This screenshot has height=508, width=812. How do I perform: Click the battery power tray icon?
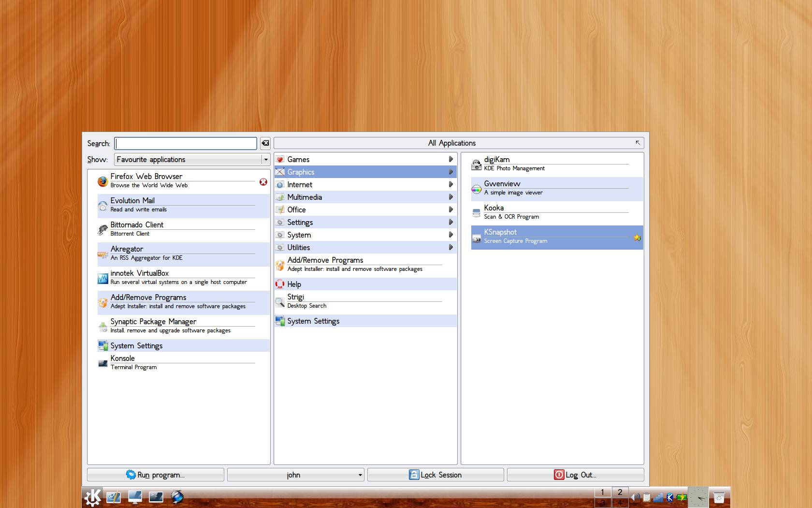681,497
